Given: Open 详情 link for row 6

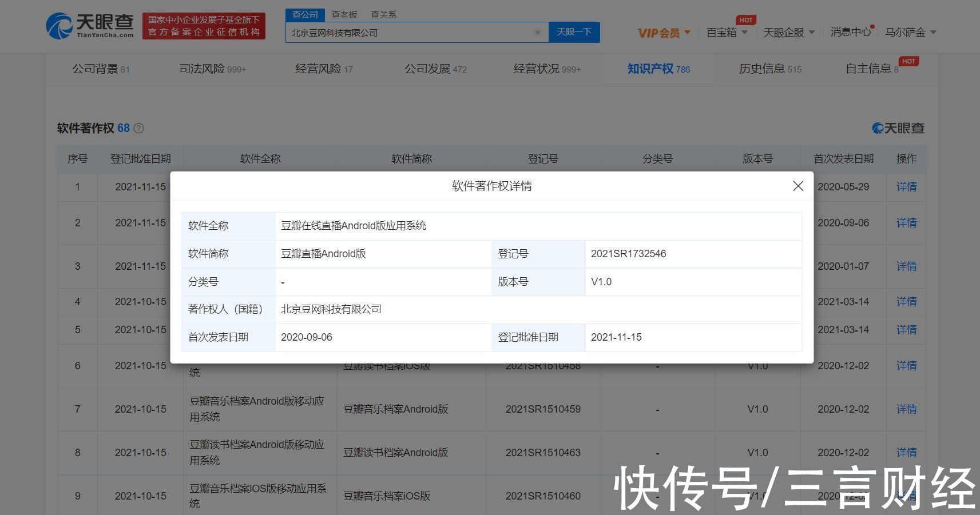Looking at the screenshot, I should click(x=906, y=366).
